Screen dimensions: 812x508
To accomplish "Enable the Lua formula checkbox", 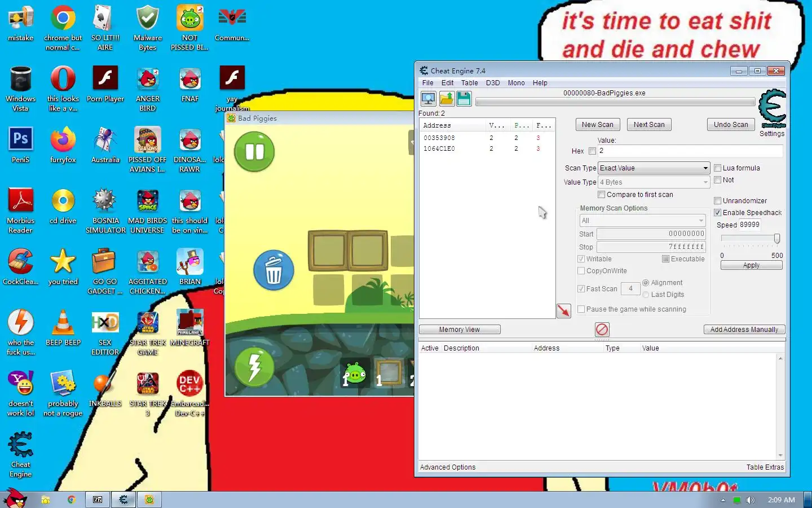I will (718, 168).
